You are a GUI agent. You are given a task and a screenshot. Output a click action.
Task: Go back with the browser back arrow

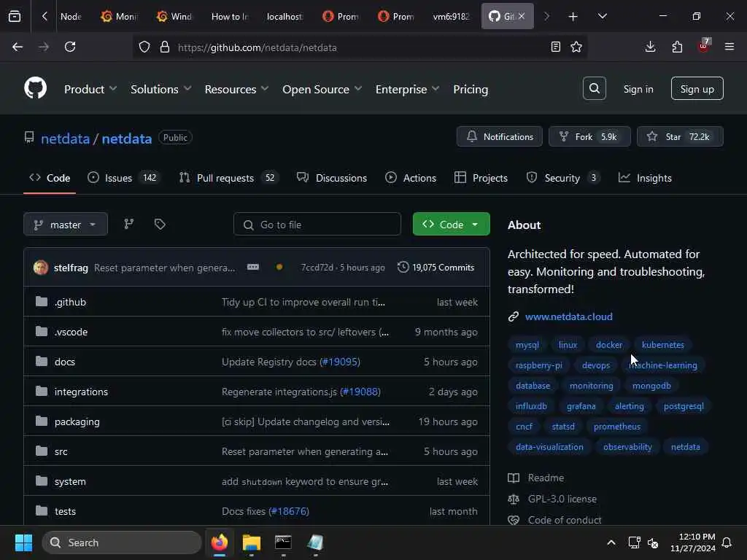point(18,47)
